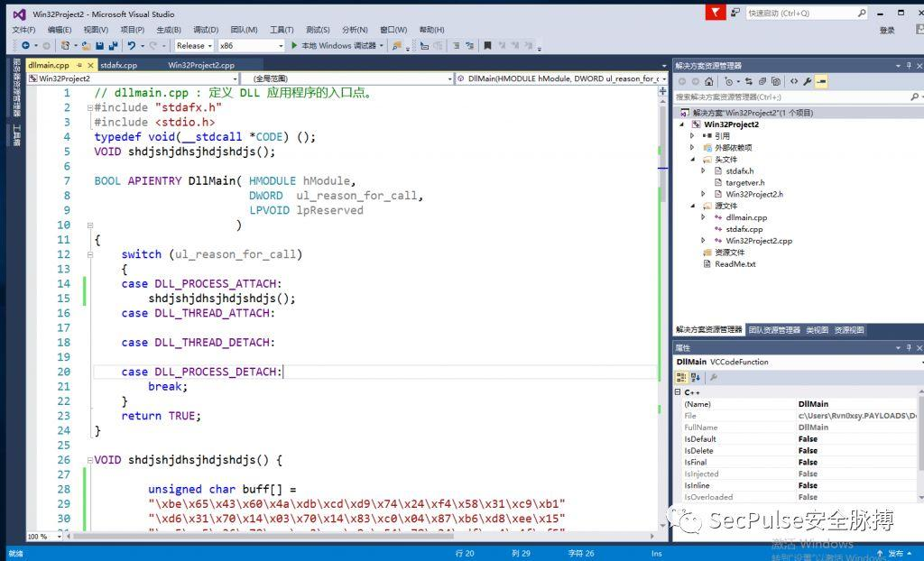Click the Open File folder icon

coord(86,45)
